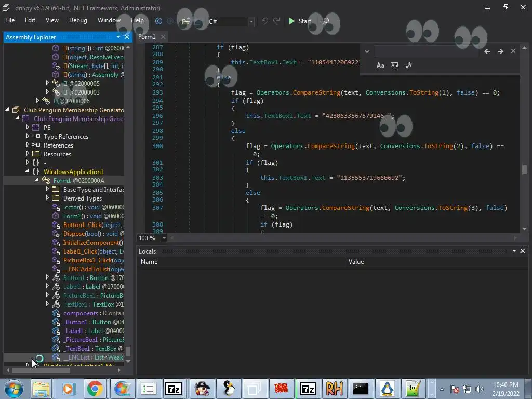Navigate forward with the toolbar forward arrow

(170, 21)
